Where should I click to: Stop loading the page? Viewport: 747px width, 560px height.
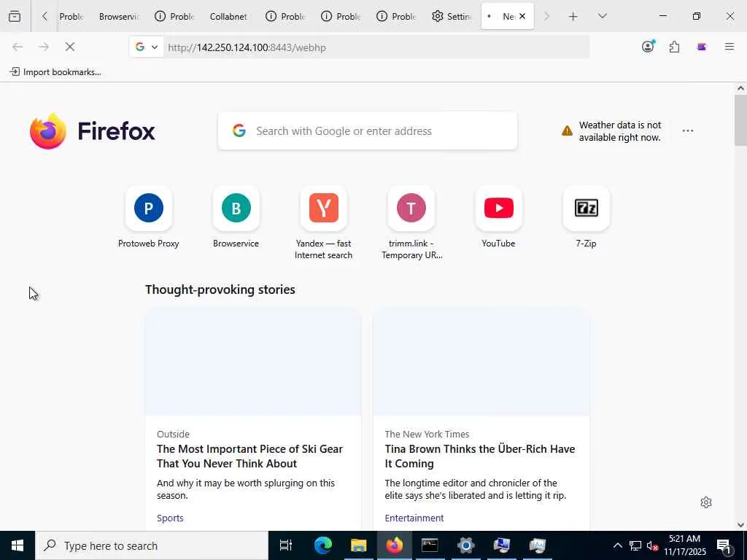coord(70,47)
